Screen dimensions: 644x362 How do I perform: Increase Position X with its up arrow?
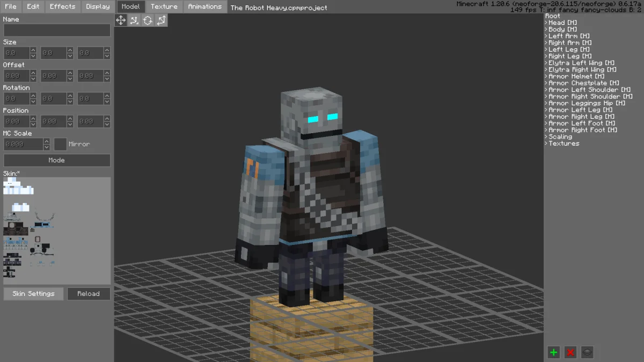coord(33,119)
